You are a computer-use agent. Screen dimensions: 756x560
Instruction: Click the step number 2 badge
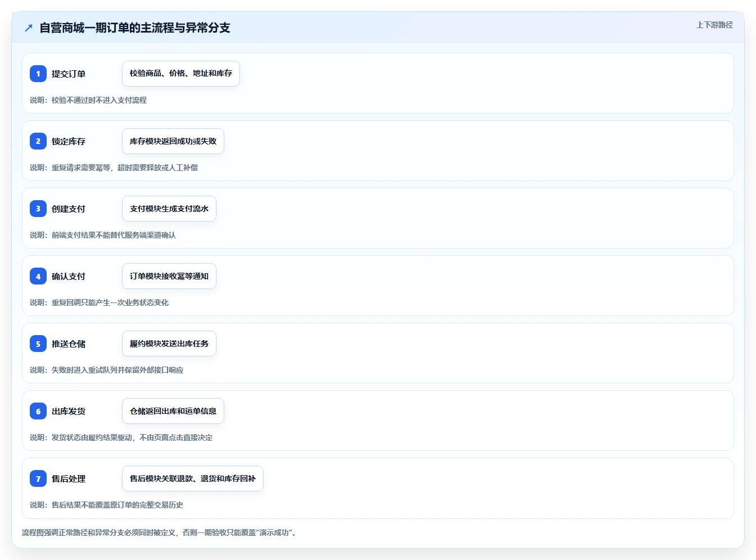point(38,141)
